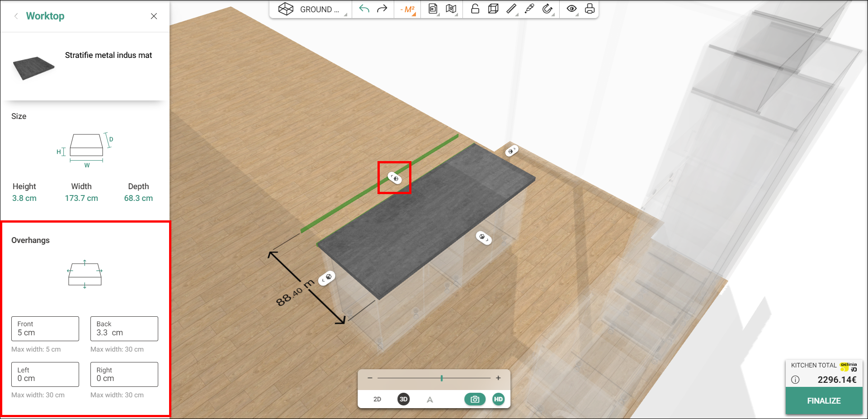Click the wireframe cube view icon
The width and height of the screenshot is (868, 419).
[493, 9]
